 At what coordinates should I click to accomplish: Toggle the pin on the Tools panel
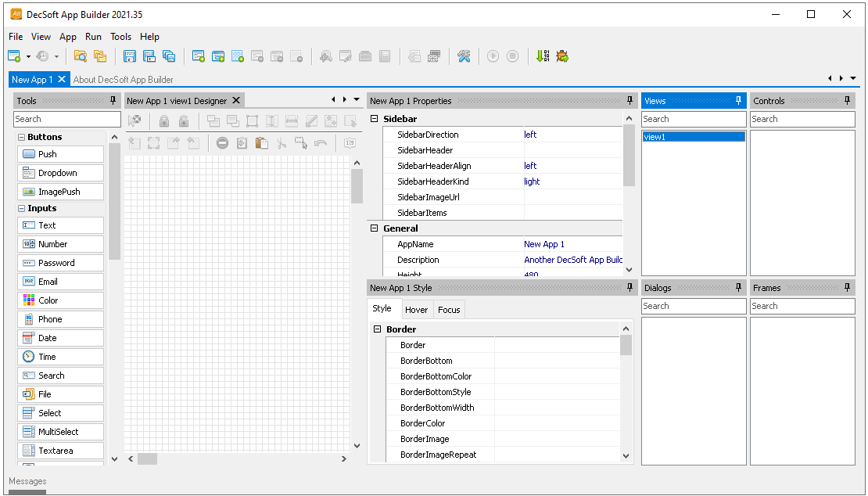point(113,101)
